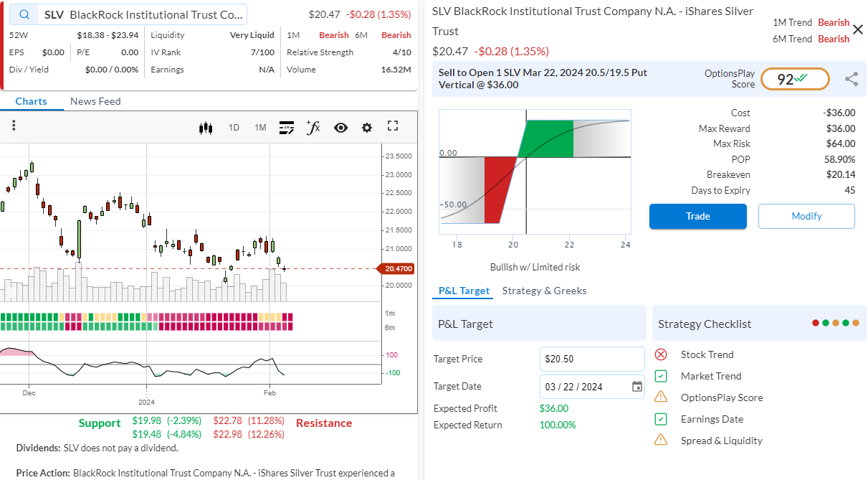Edit the Target Date field
Image resolution: width=868 pixels, height=480 pixels.
click(592, 387)
